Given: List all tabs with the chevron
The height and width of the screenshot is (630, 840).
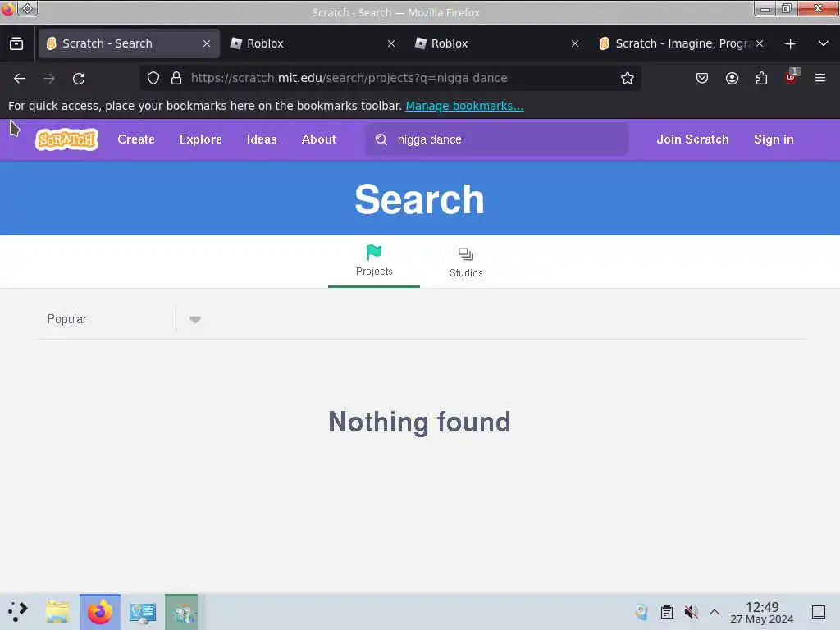Looking at the screenshot, I should pyautogui.click(x=824, y=43).
